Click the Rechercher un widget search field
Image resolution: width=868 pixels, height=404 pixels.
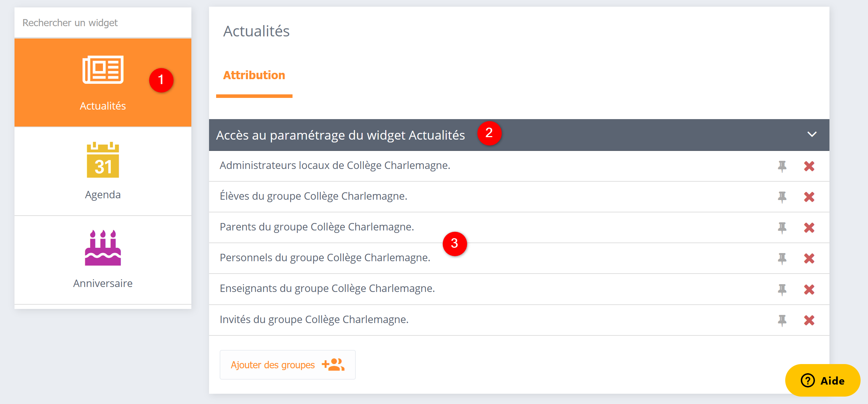tap(103, 22)
